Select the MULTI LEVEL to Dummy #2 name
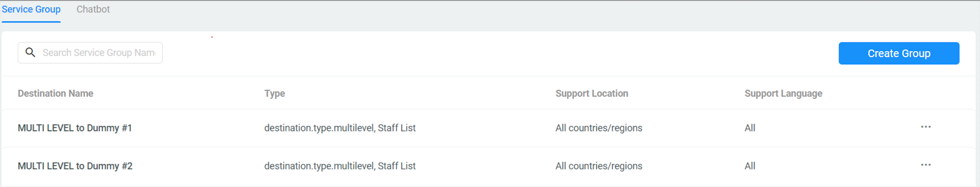The height and width of the screenshot is (187, 980). tap(75, 166)
